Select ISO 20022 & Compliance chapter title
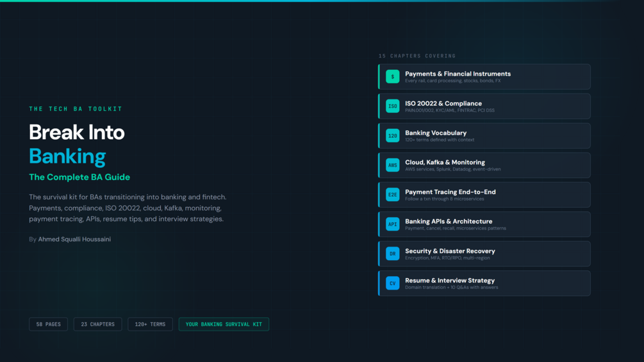 [443, 103]
